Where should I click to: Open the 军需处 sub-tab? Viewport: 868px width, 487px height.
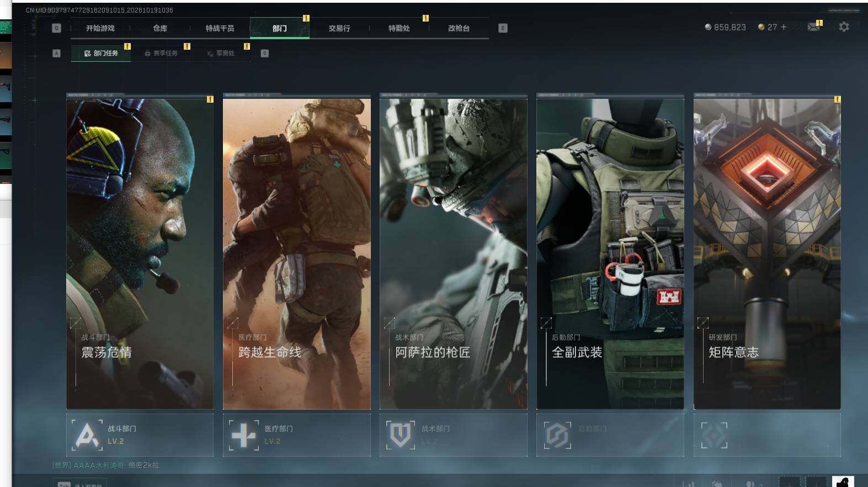point(221,53)
